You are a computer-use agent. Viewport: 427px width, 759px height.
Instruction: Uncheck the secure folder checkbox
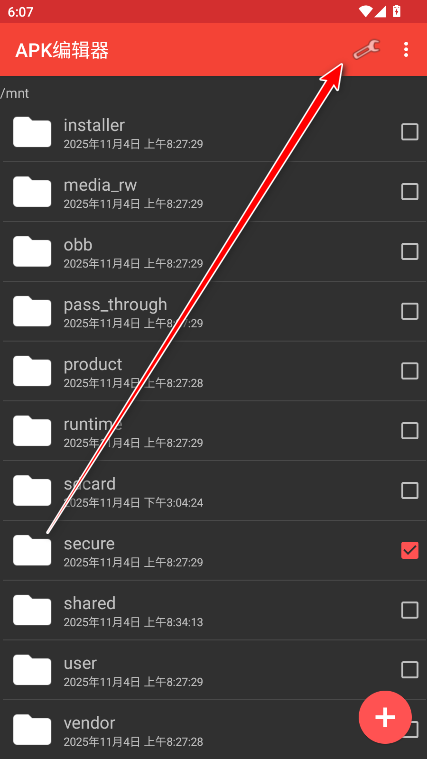(x=410, y=550)
